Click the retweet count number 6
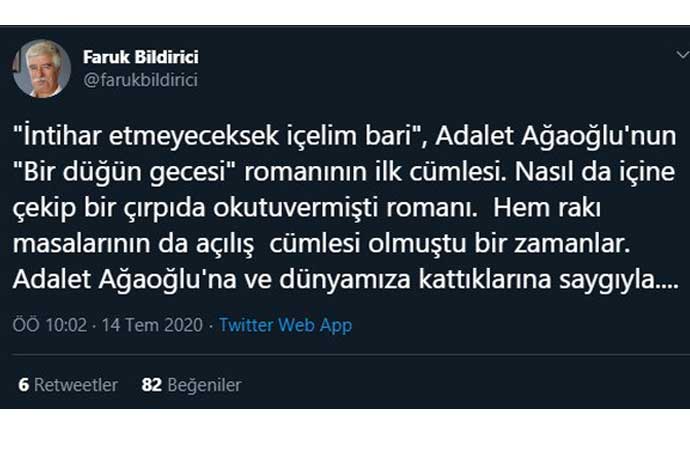Viewport: 690px width, 450px height. click(x=23, y=385)
